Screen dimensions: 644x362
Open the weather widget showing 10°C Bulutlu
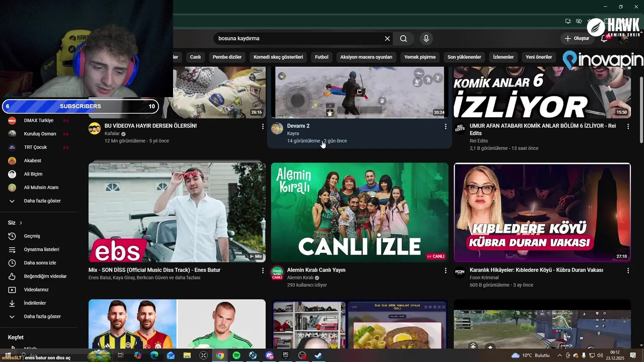(531, 355)
